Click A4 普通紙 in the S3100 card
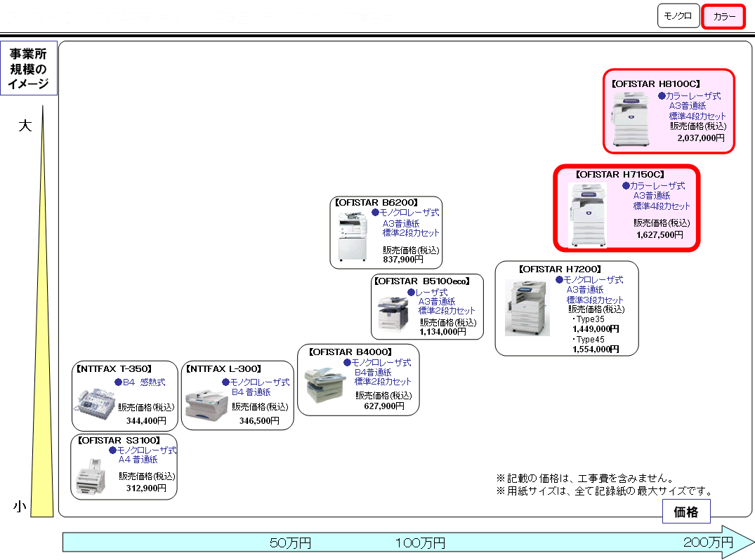The image size is (755, 560). click(x=138, y=460)
